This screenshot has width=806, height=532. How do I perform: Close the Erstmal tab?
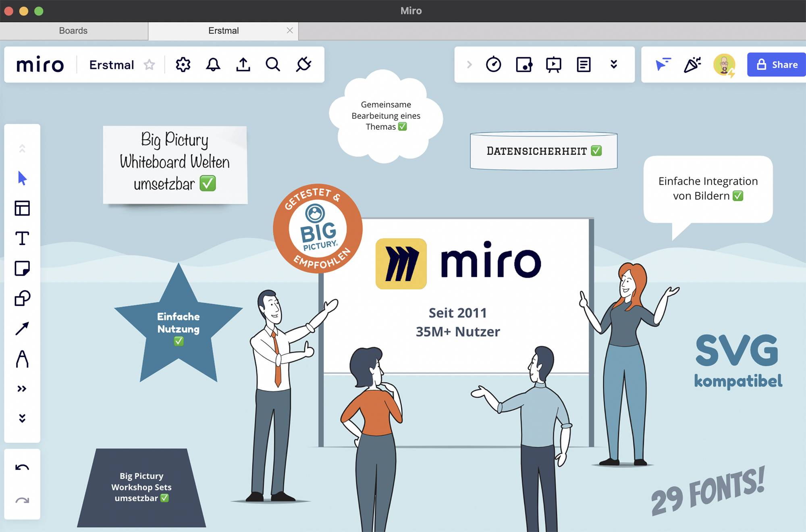click(x=290, y=31)
